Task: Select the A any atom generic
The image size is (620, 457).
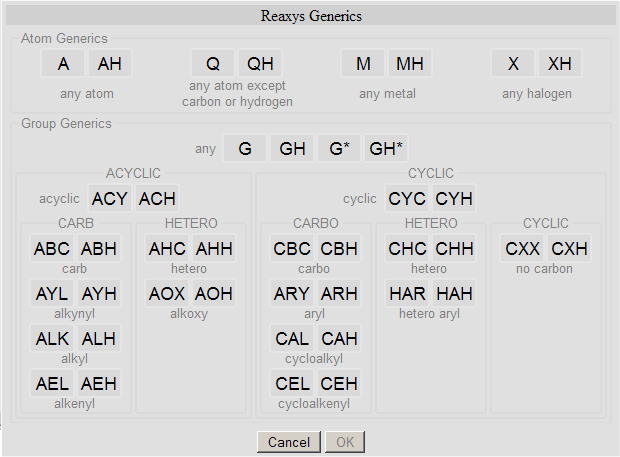Action: click(64, 64)
